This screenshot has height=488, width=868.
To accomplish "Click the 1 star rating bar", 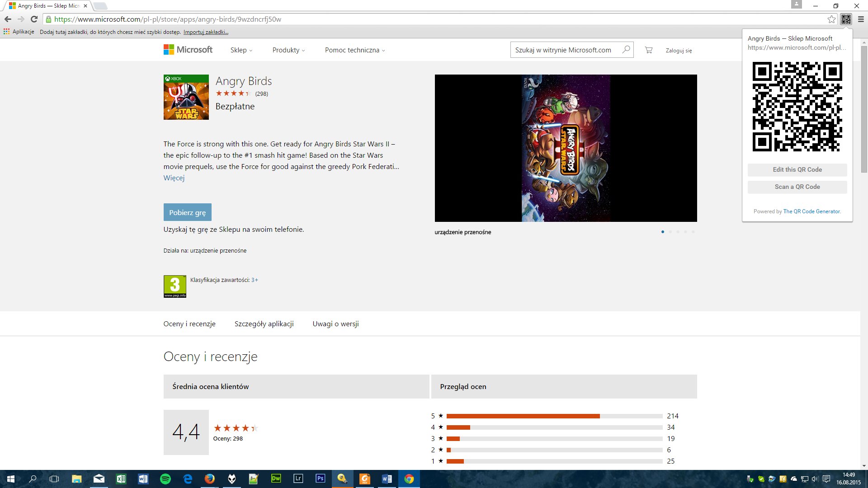I will coord(555,461).
